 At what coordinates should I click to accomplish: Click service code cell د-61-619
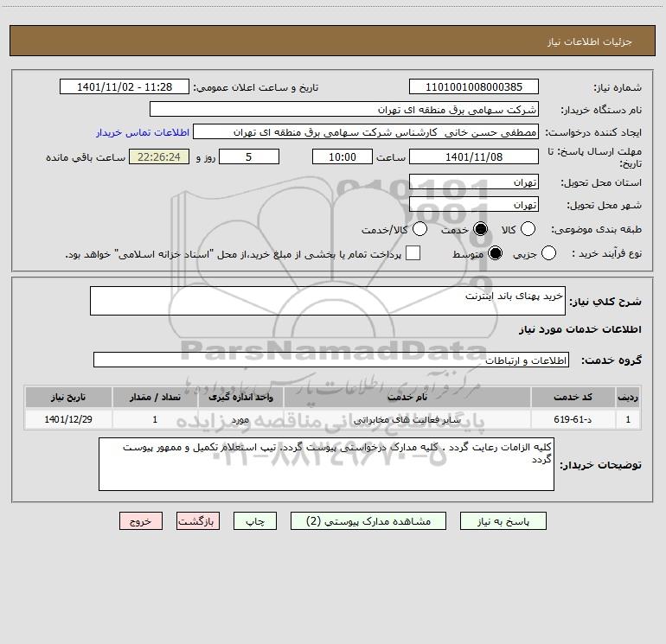(x=573, y=419)
